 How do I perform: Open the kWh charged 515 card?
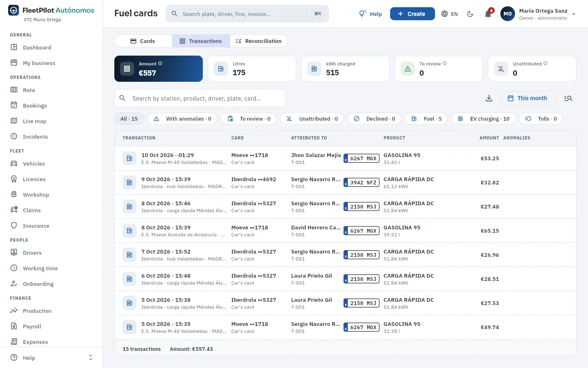click(345, 69)
